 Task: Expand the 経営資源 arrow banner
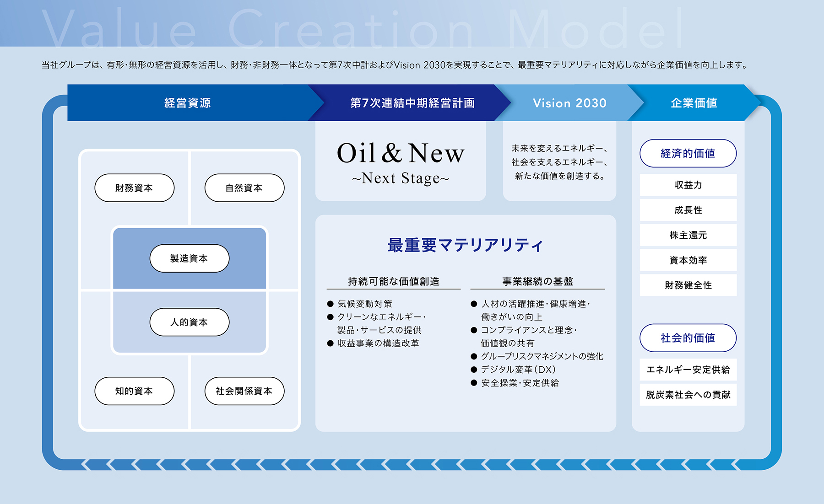[188, 103]
